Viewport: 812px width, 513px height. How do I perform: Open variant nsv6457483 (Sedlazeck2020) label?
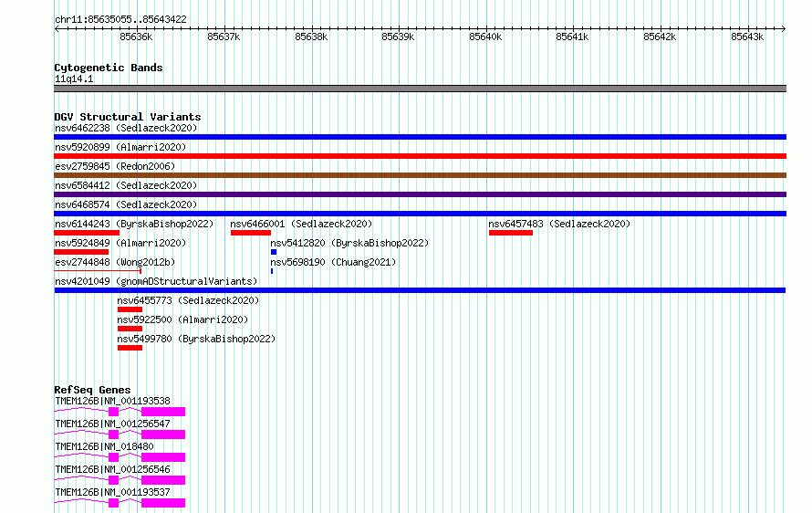[x=559, y=224]
